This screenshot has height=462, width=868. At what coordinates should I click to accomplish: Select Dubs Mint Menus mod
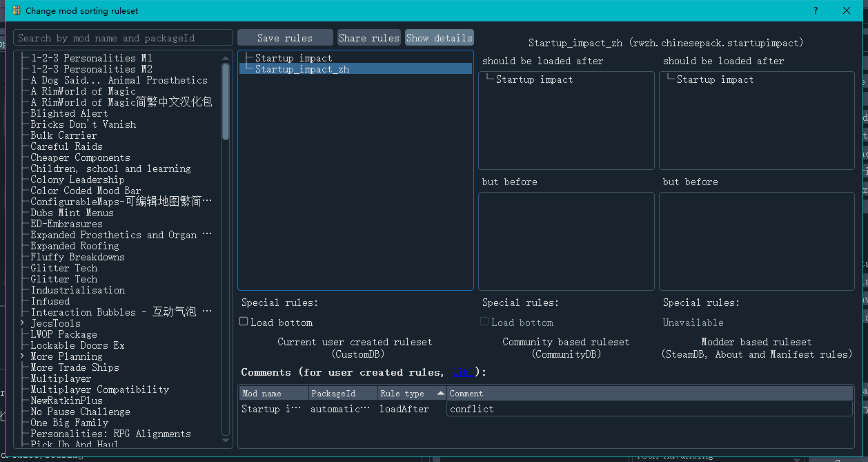click(72, 213)
